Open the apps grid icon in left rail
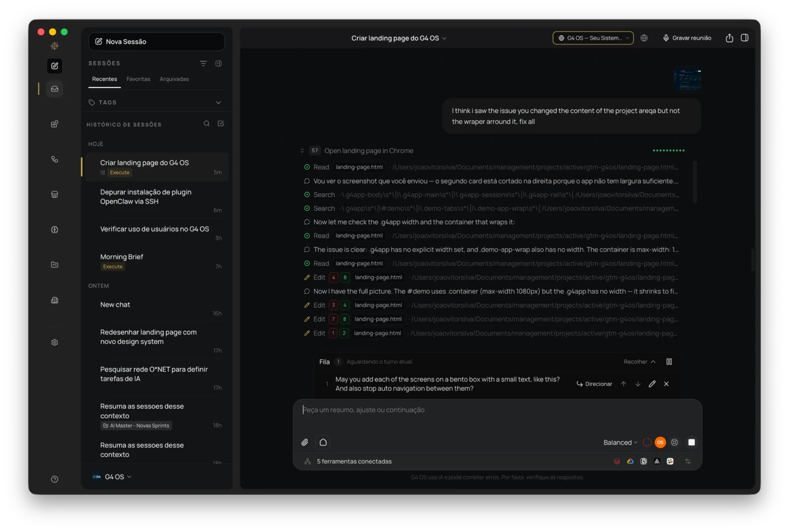Screen dimensions: 789x532 [55, 124]
